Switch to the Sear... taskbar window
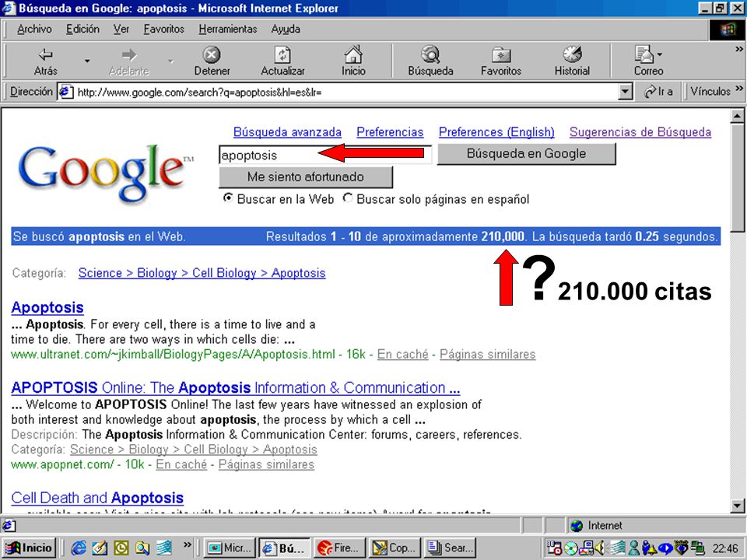Viewport: 747px width, 560px height. 450,548
